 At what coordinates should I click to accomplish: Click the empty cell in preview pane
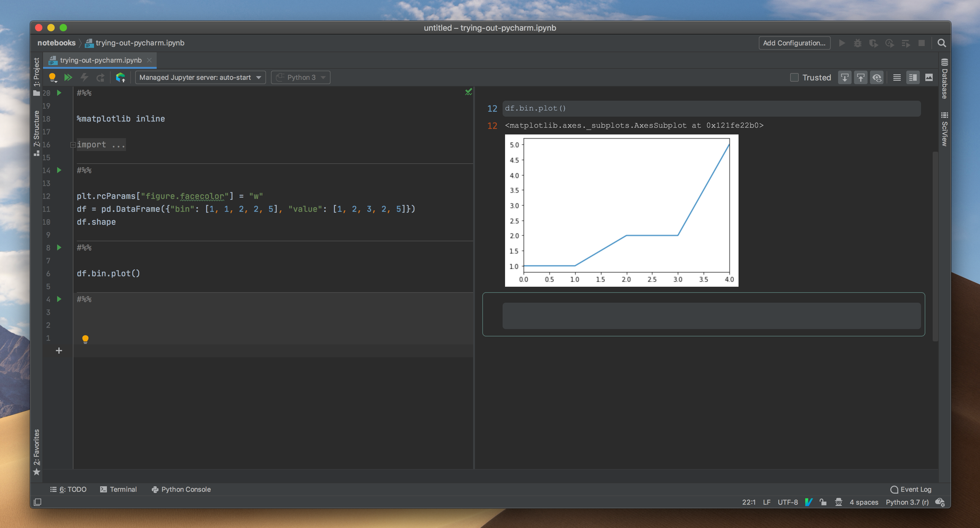click(x=711, y=316)
